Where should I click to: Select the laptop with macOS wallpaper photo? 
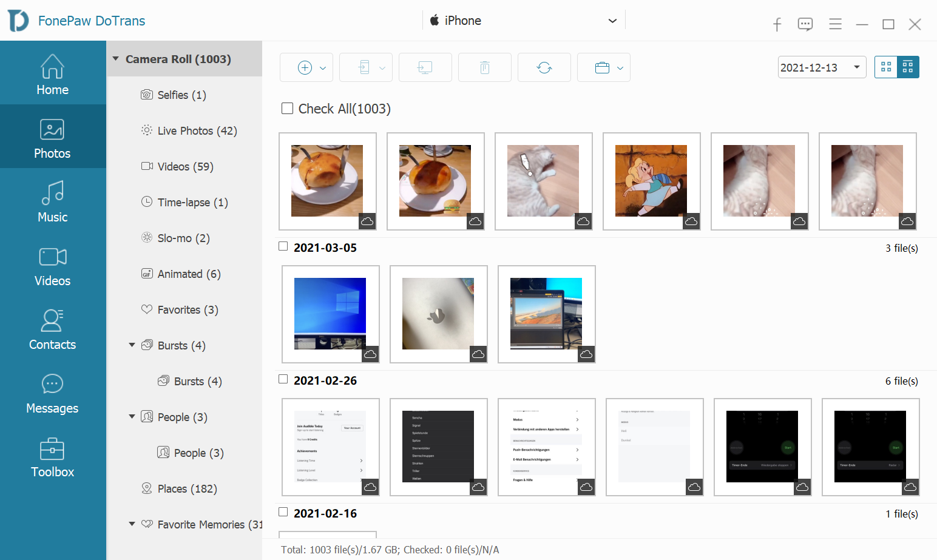pyautogui.click(x=546, y=314)
